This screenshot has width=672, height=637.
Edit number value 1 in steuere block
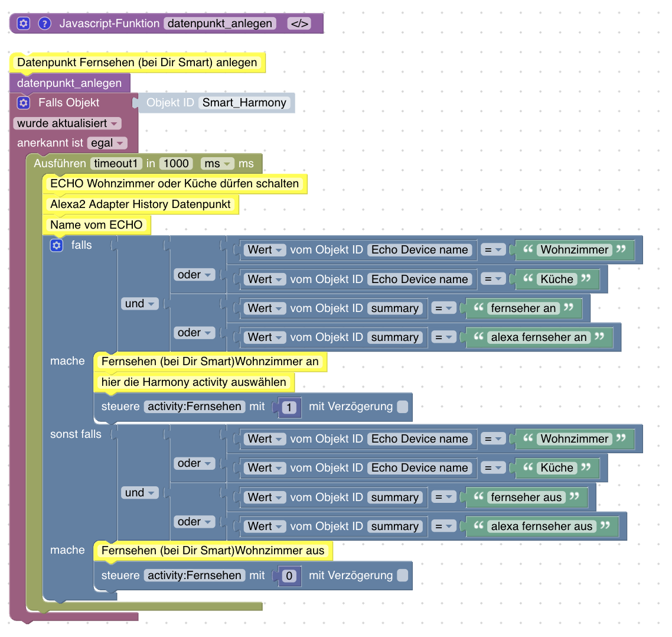(x=289, y=407)
